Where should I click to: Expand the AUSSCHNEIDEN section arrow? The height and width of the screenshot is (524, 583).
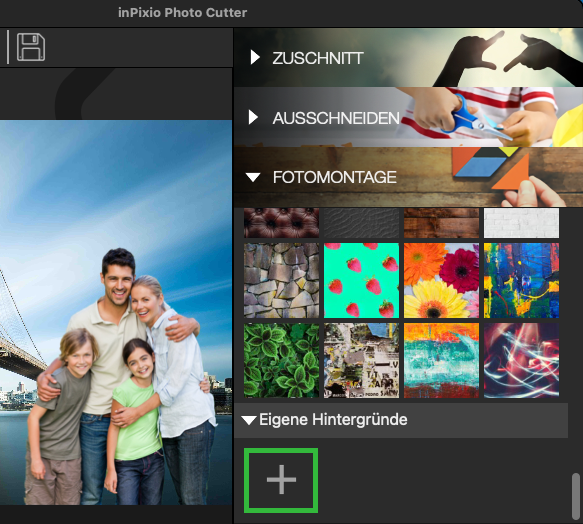pos(253,117)
